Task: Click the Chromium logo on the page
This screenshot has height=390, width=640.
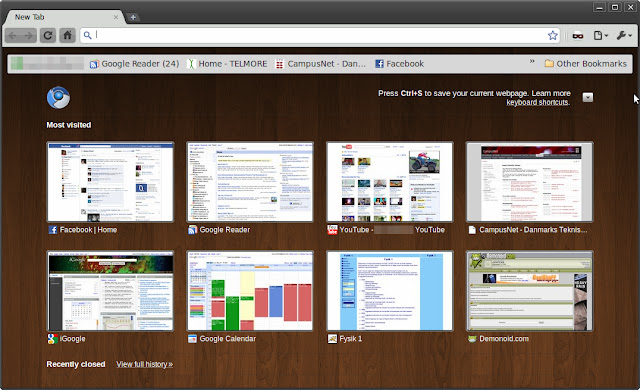Action: [58, 98]
